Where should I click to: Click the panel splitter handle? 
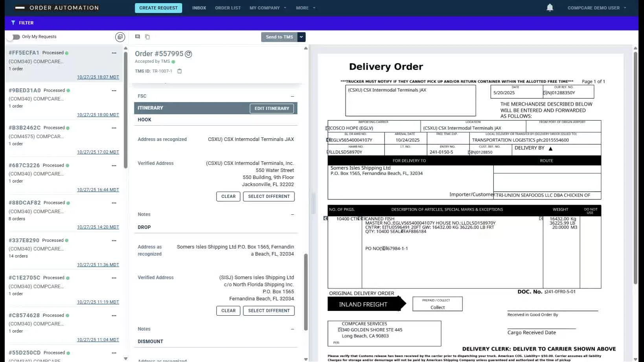point(313,203)
